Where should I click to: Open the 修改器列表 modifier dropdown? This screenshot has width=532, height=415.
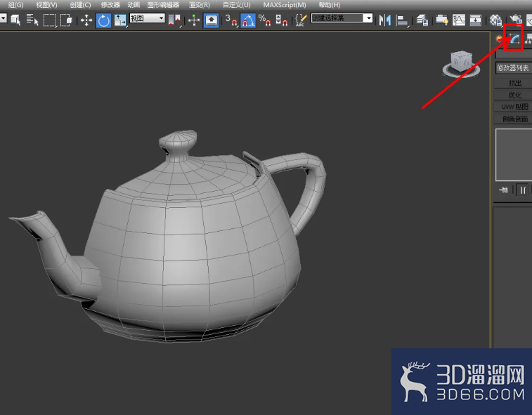pos(513,68)
